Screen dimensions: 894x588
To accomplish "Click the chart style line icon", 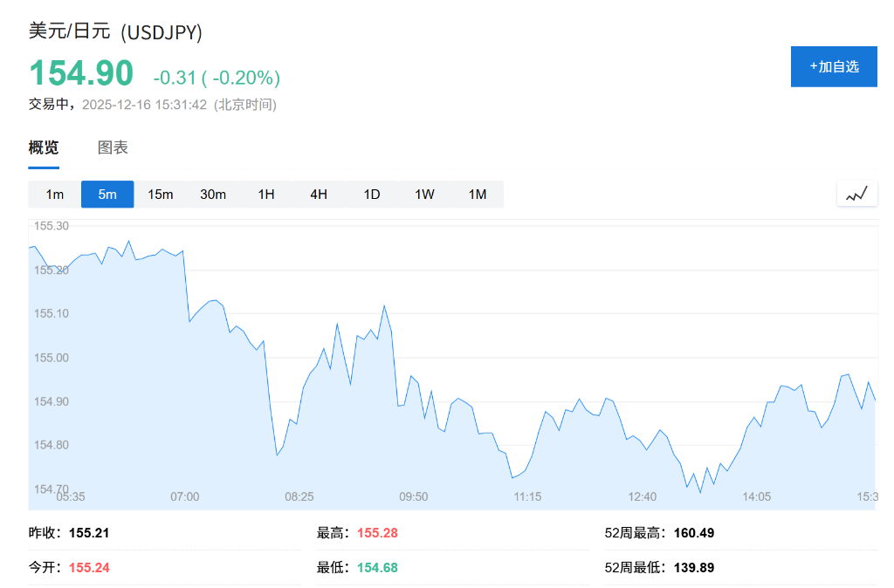I will click(856, 193).
